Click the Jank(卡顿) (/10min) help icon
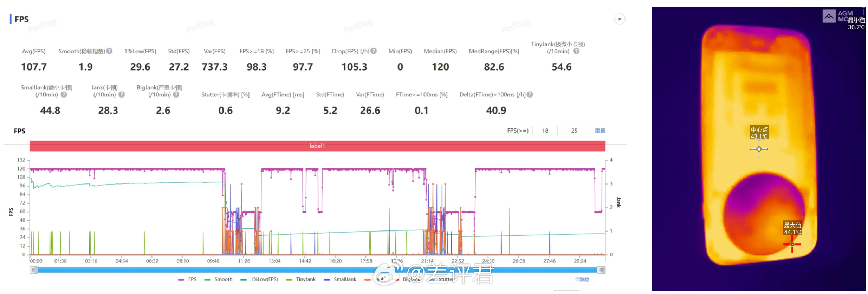This screenshot has width=868, height=294. 122,95
